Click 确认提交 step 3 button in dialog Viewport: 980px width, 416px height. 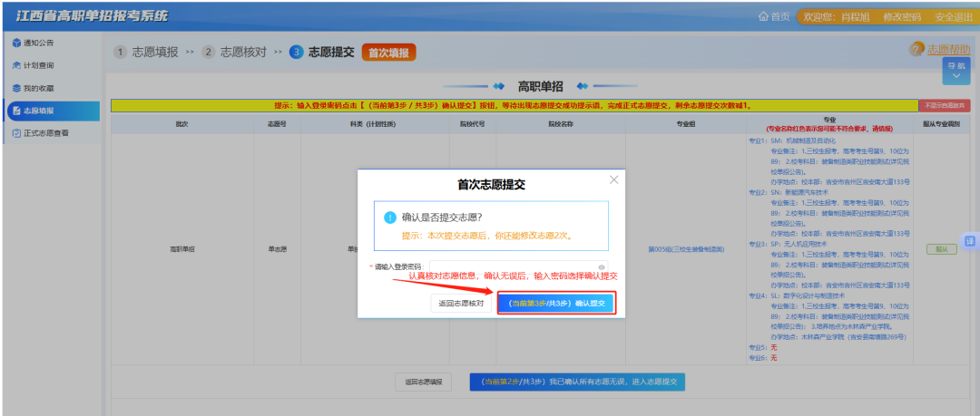coord(557,303)
